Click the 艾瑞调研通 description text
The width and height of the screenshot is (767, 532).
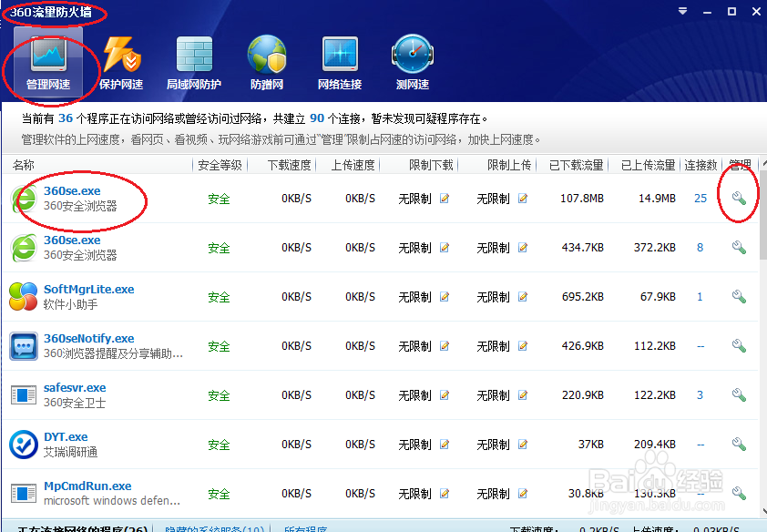70,452
